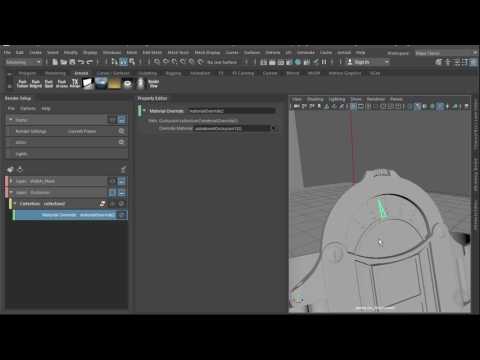The height and width of the screenshot is (360, 480).
Task: Switch to the Arnold shelf tab
Action: 81,73
